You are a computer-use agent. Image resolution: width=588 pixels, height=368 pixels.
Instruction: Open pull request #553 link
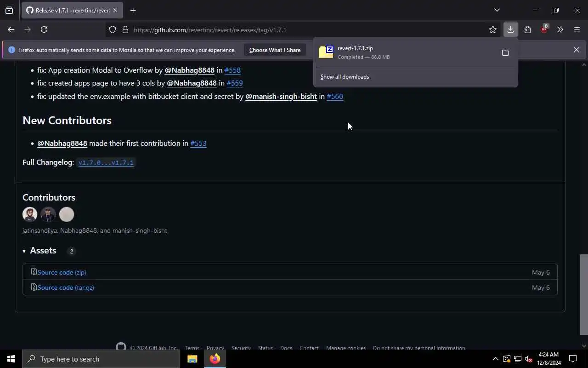pos(198,144)
